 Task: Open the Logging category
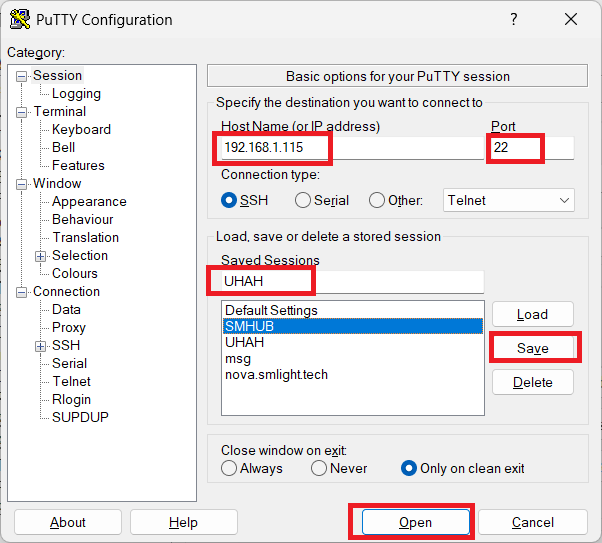click(x=76, y=94)
